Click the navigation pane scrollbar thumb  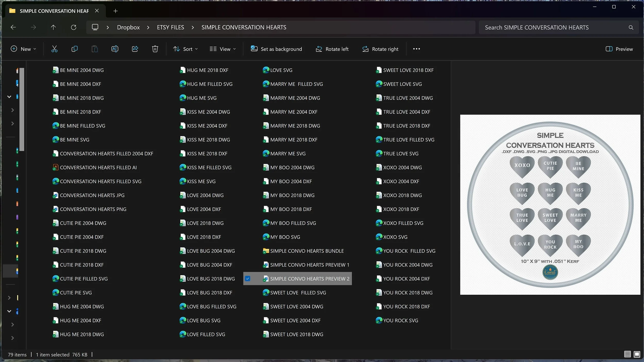pos(22,109)
